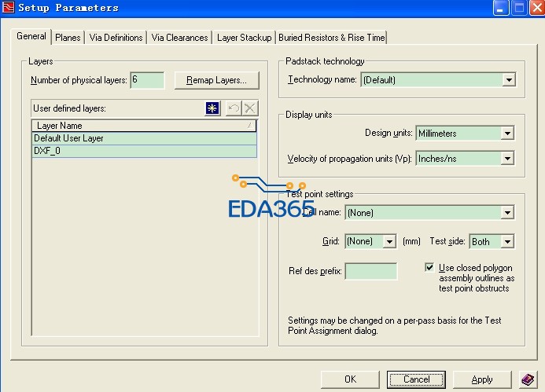Open the Cell name dropdown
This screenshot has height=392, width=545.
tap(507, 212)
